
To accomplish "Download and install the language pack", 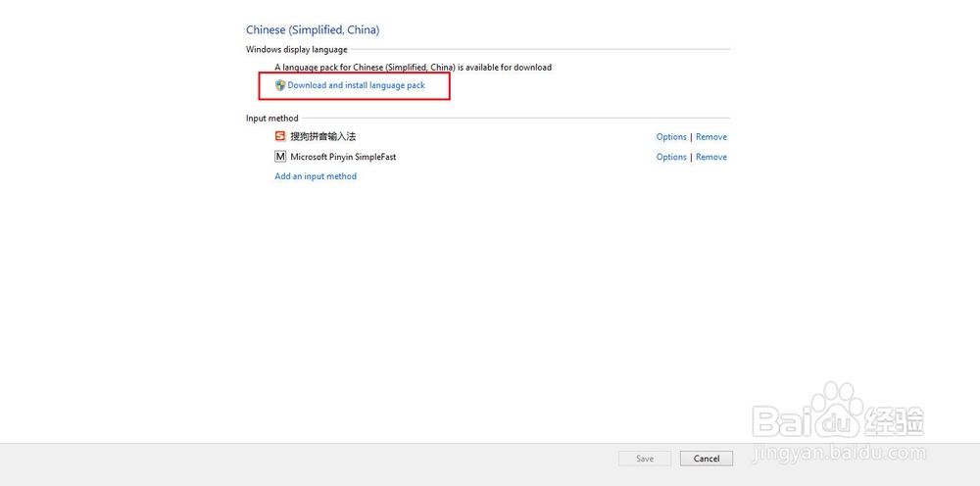I will click(356, 85).
